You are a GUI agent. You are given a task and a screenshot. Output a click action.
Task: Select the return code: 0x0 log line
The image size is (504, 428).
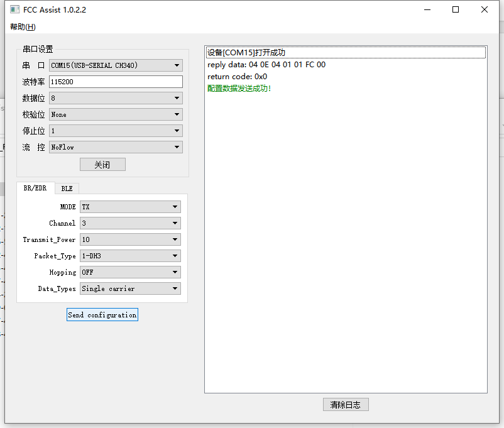coord(346,77)
